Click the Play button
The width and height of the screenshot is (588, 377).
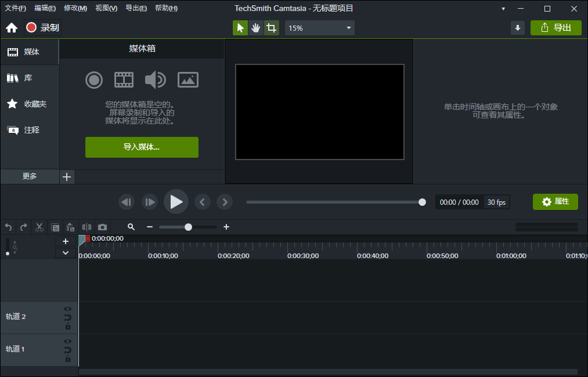tap(176, 202)
